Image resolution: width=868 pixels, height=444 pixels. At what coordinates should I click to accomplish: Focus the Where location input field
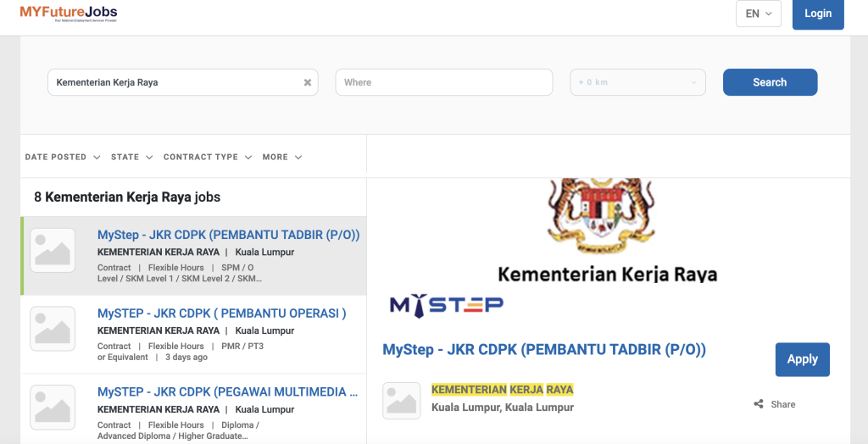(x=444, y=82)
